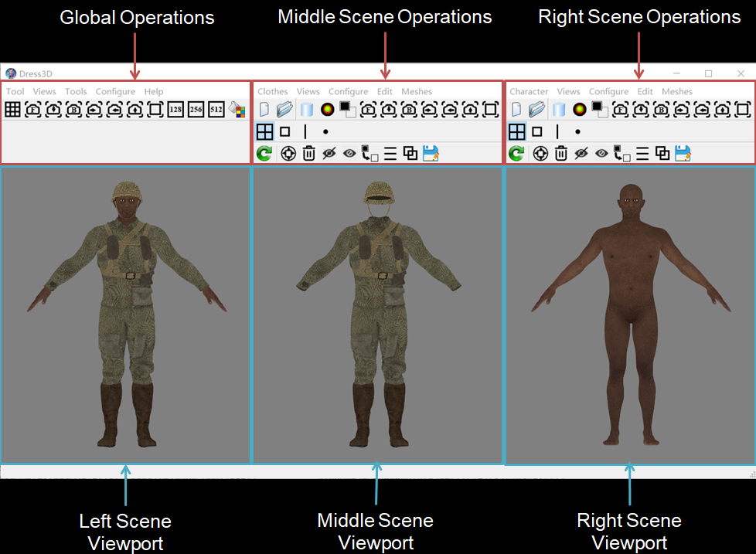The width and height of the screenshot is (756, 554).
Task: Click the back view (B) icon in the right scene toolbar
Action: click(661, 110)
